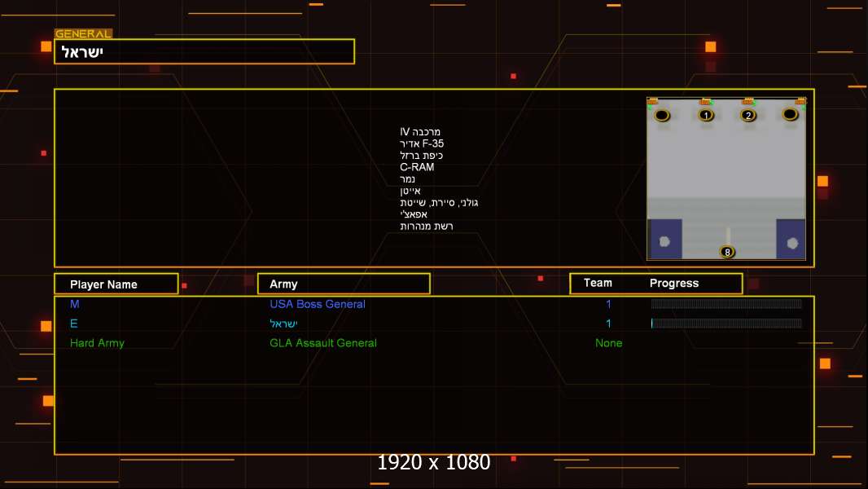Click the אייטן unit line
The height and width of the screenshot is (489, 868).
[x=410, y=191]
